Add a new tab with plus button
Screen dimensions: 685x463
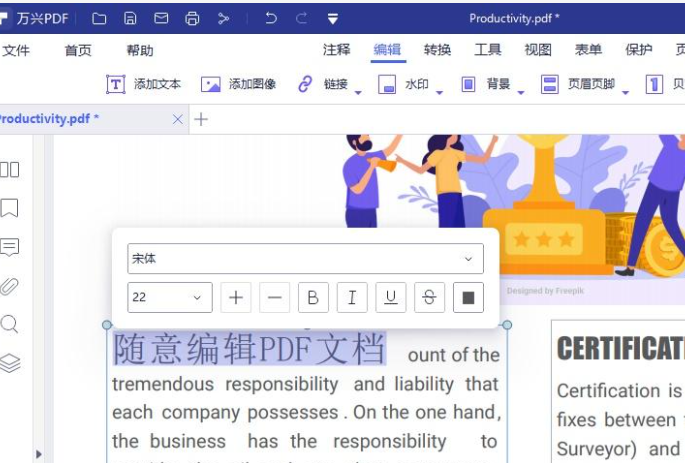(201, 119)
